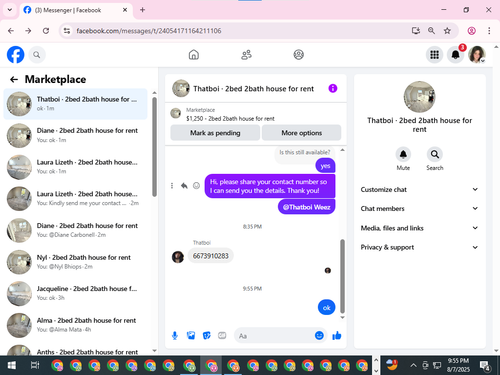This screenshot has height=375, width=500.
Task: Search within the conversation using magnifier icon
Action: pos(435,154)
